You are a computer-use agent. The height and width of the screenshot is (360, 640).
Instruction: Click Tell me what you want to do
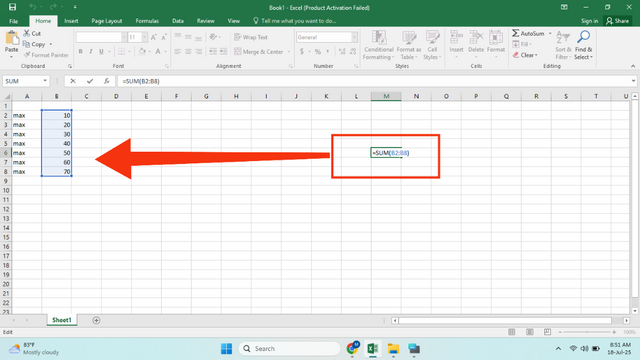[x=295, y=21]
